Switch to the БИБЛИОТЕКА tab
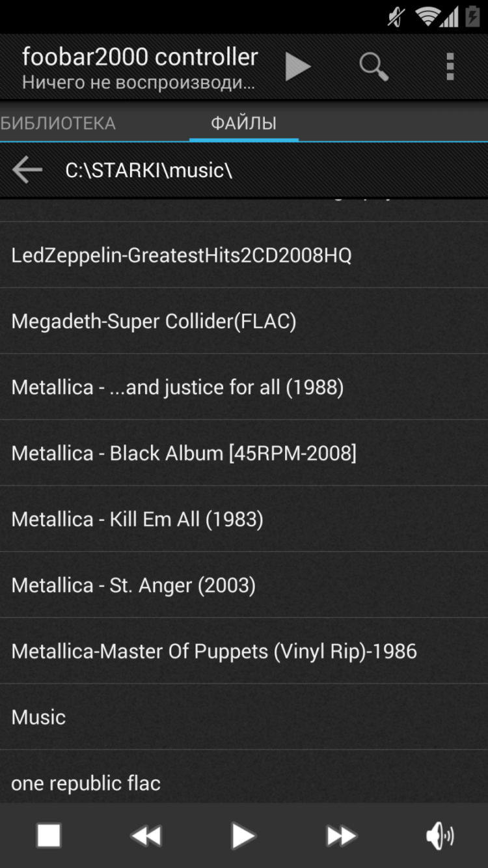Screen dimensions: 488x868 [57, 122]
